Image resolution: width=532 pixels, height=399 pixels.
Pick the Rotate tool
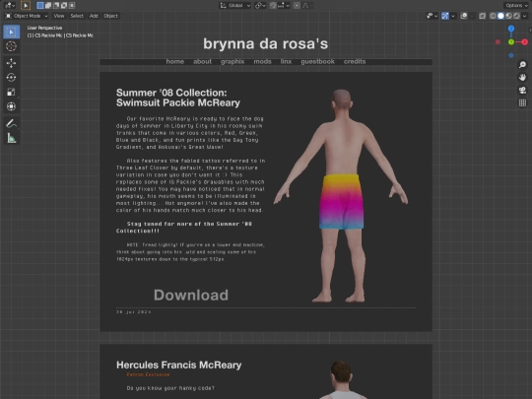coord(11,78)
